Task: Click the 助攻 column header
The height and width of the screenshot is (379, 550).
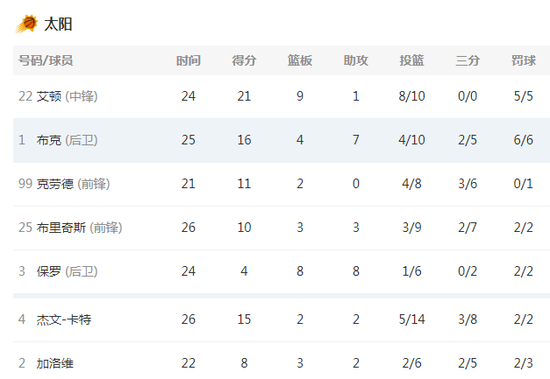Action: (356, 60)
